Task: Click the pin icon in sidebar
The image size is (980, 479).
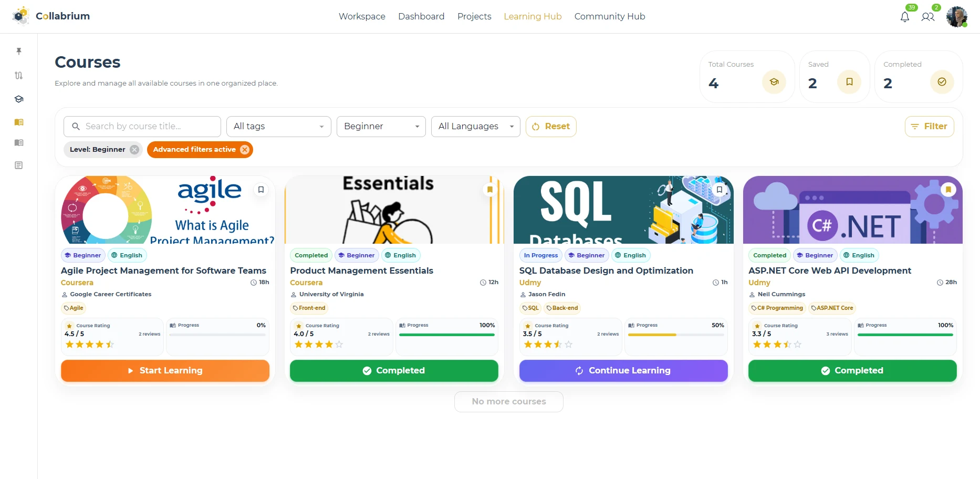Action: (x=19, y=51)
